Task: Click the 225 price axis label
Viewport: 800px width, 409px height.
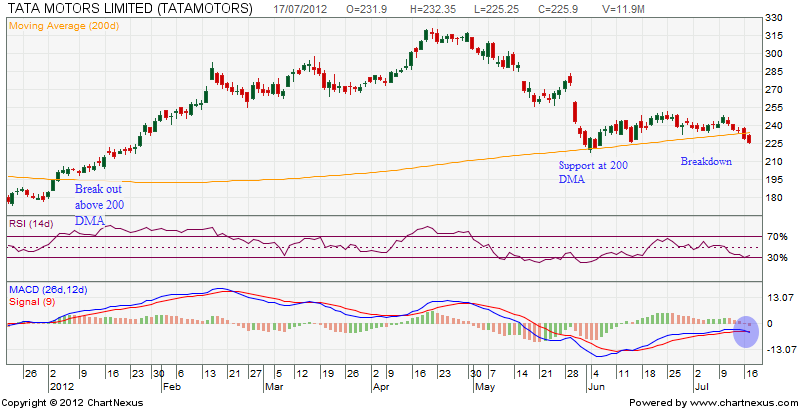Action: pyautogui.click(x=774, y=144)
